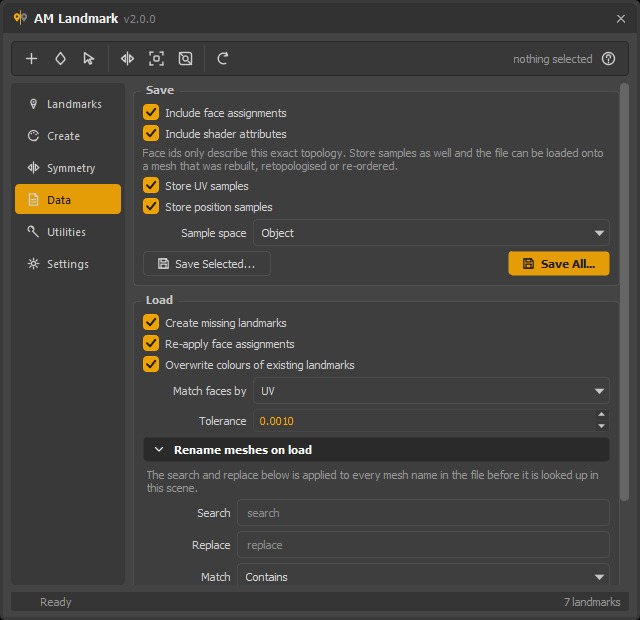This screenshot has width=640, height=620.
Task: Open the Match faces by dropdown
Action: coord(431,391)
